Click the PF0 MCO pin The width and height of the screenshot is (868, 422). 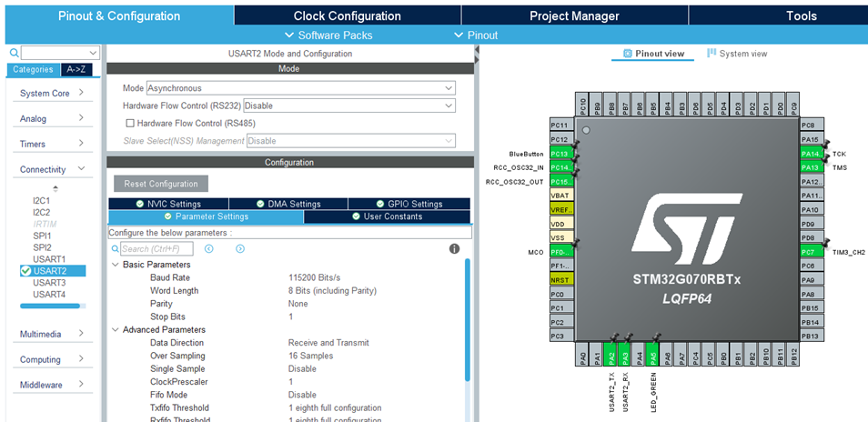click(562, 252)
